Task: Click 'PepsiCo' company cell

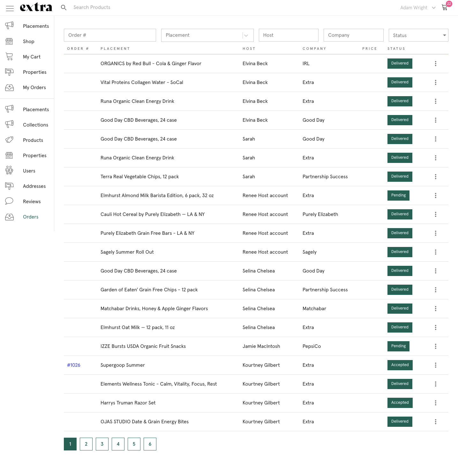Action: click(312, 346)
